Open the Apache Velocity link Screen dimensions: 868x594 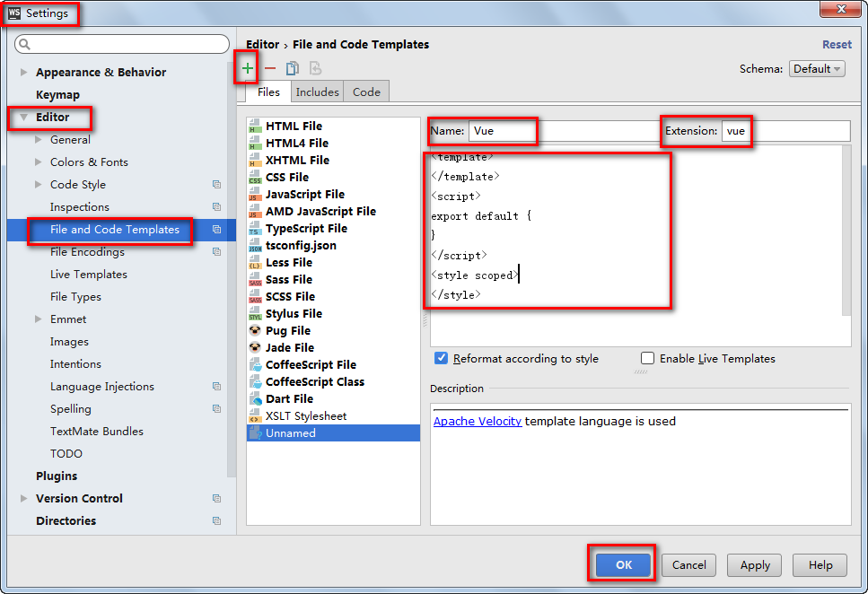(x=478, y=422)
